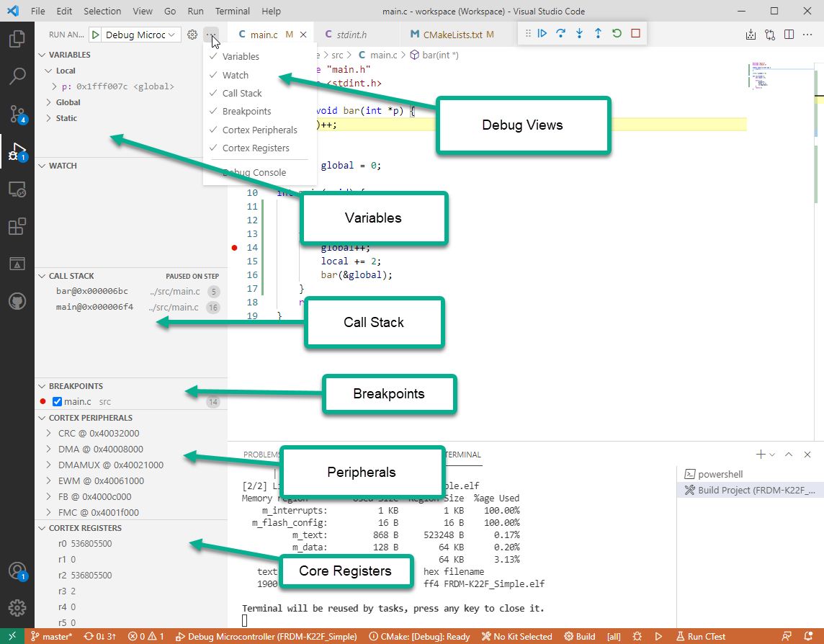Viewport: 824px width, 644px height.
Task: Open the Explorer view in the activity bar
Action: click(x=17, y=39)
